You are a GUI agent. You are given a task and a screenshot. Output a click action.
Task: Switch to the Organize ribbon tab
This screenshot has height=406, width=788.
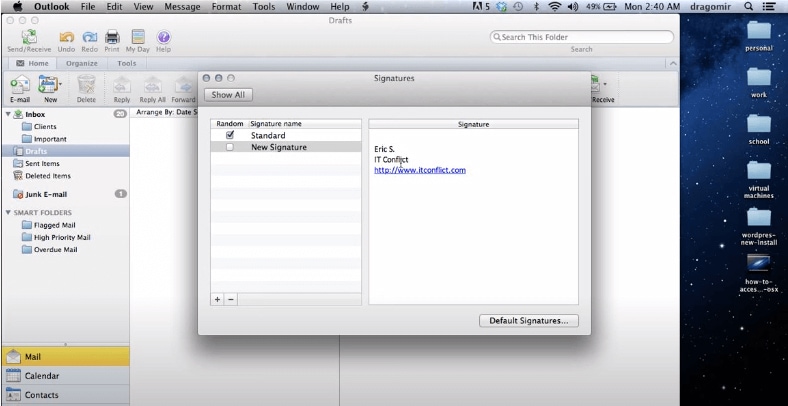(x=81, y=63)
